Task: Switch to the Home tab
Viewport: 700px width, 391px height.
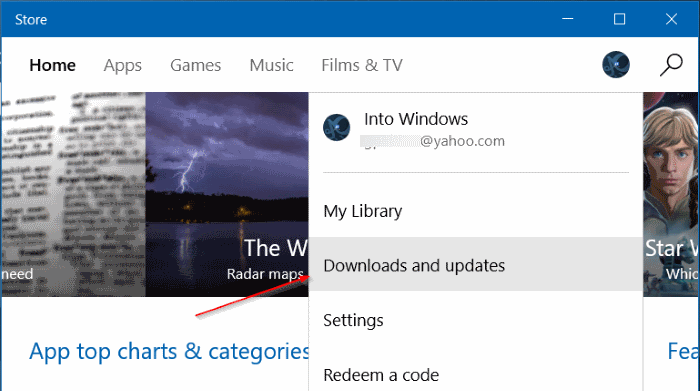Action: pos(53,65)
